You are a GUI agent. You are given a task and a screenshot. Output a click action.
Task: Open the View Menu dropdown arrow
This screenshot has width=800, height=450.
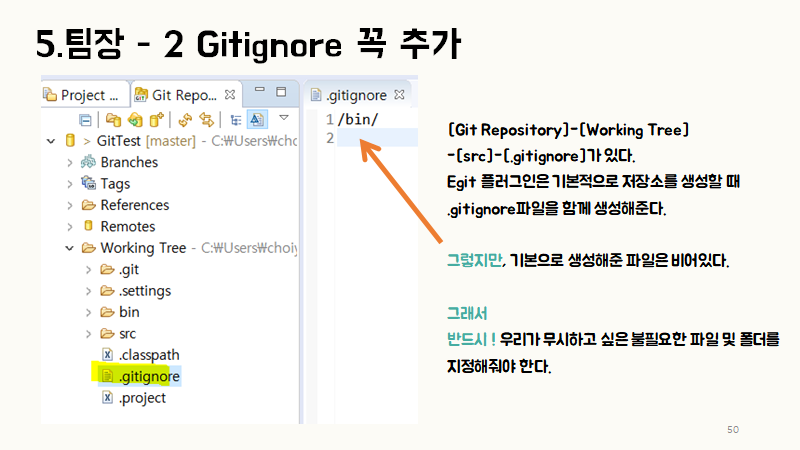click(283, 119)
